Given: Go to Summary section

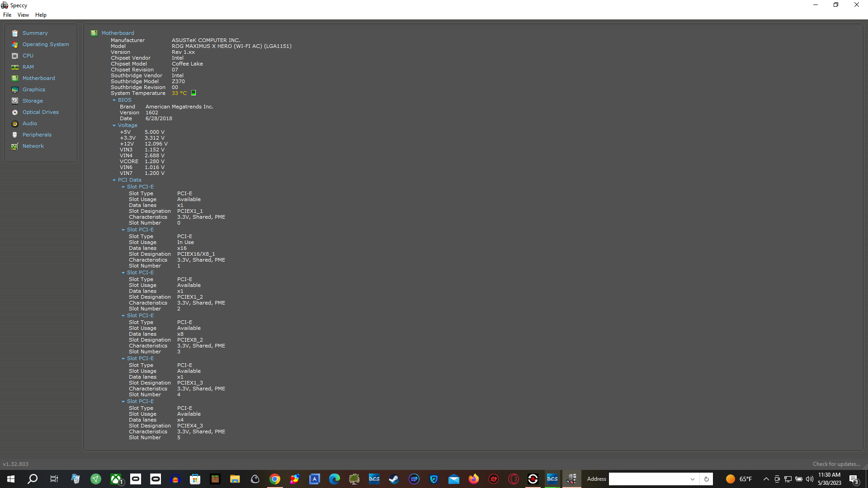Looking at the screenshot, I should point(35,33).
